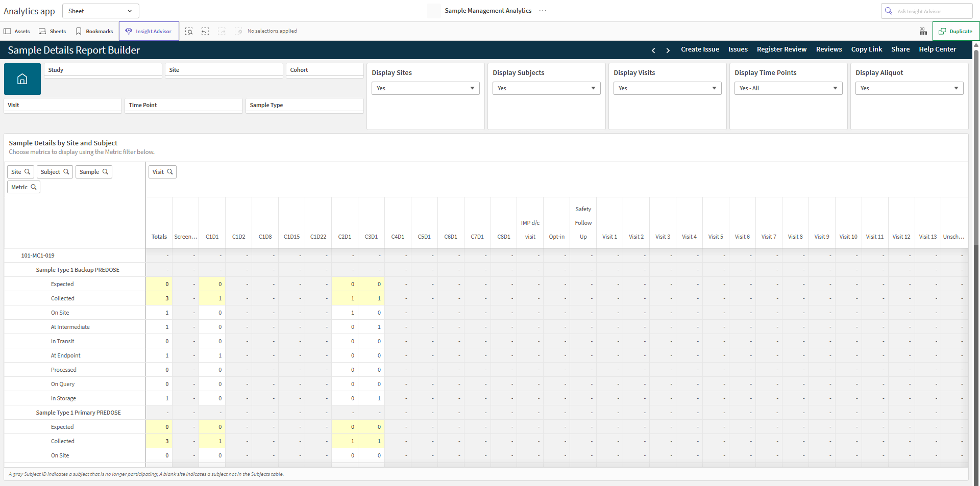Open Display Subjects dropdown
This screenshot has width=980, height=486.
pos(547,88)
